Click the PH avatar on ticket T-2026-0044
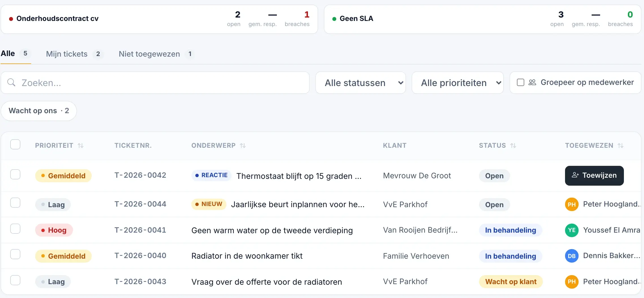The height and width of the screenshot is (298, 644). pos(572,204)
